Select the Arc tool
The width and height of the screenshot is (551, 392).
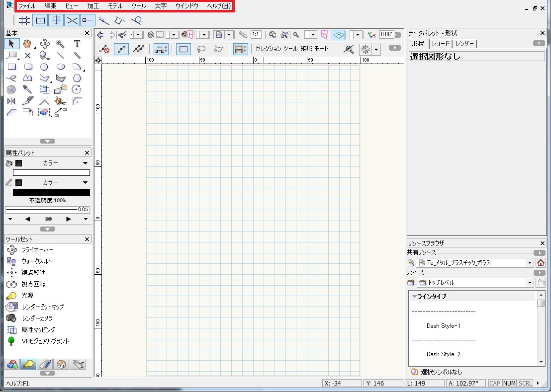point(77,67)
